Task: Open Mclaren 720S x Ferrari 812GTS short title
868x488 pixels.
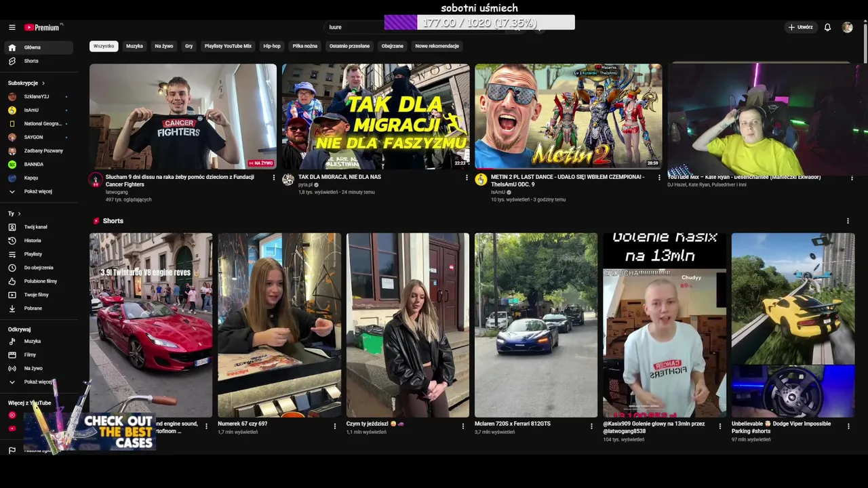Action: [513, 424]
